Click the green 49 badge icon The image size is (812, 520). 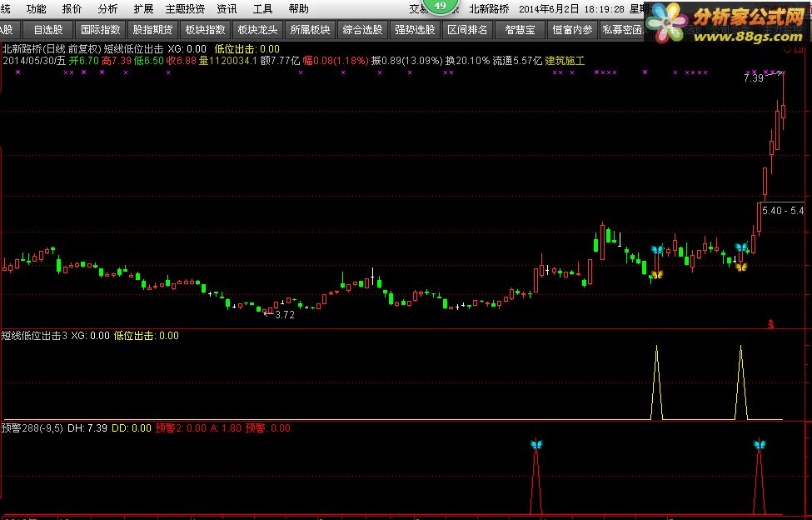pyautogui.click(x=441, y=6)
